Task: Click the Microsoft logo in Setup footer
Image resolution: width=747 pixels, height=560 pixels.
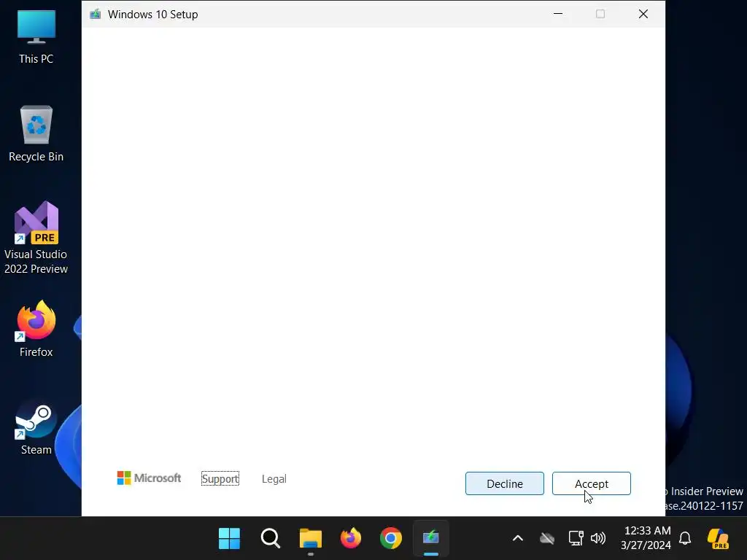Action: click(x=149, y=478)
